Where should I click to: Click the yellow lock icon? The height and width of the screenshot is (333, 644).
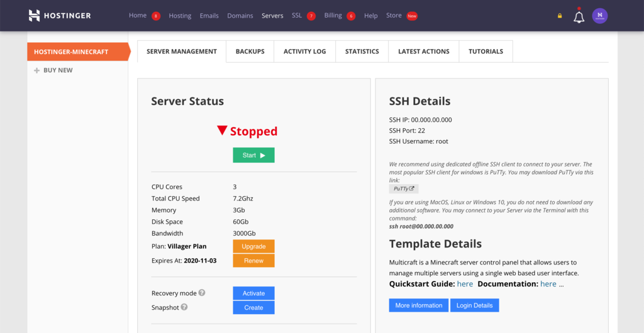(559, 16)
